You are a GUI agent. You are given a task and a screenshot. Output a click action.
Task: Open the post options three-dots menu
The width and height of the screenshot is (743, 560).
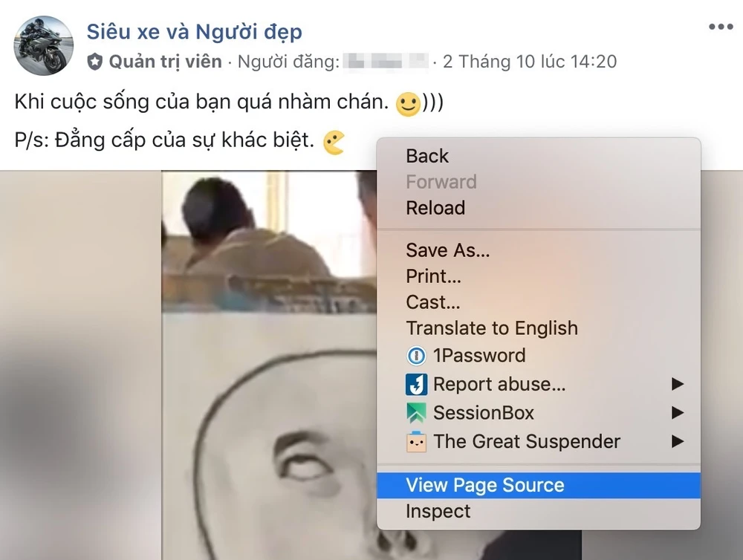pyautogui.click(x=721, y=27)
